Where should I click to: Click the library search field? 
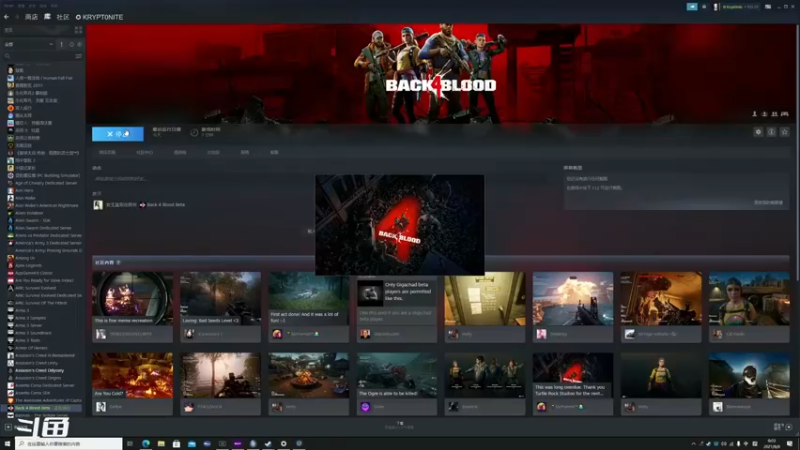pos(38,56)
